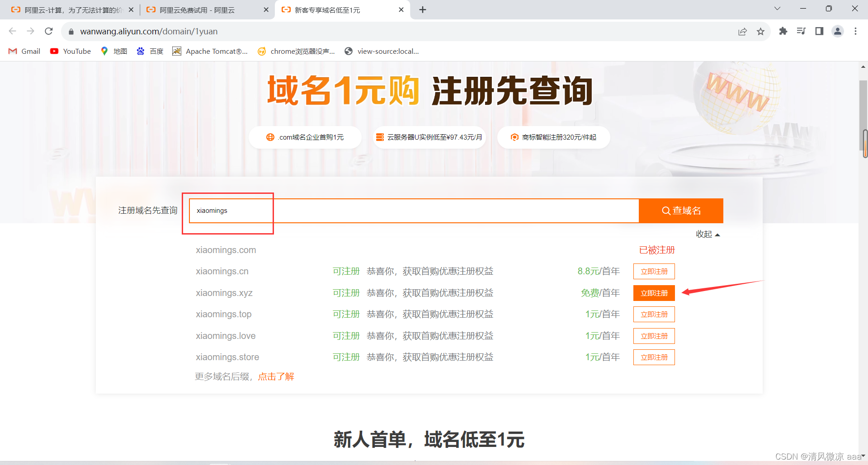This screenshot has height=465, width=868.
Task: Click the 1元/首年 price for xiaomings.love
Action: pyautogui.click(x=603, y=336)
